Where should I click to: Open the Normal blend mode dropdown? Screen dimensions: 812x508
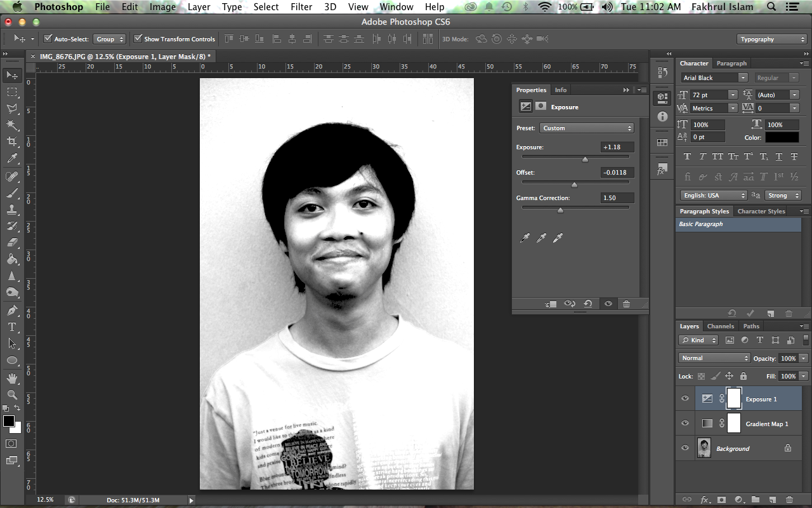[714, 358]
